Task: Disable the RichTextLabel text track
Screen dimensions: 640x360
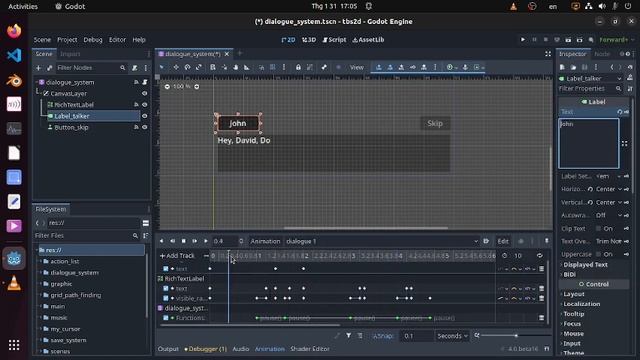Action: 166,289
